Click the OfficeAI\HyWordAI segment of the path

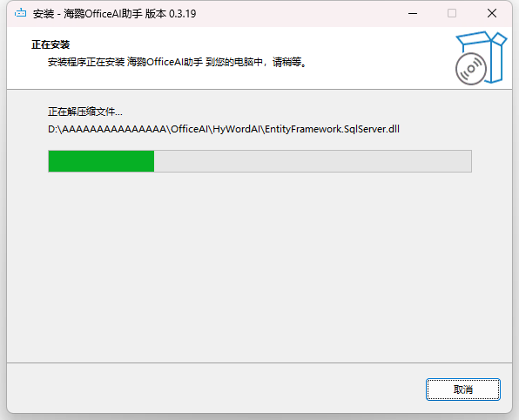click(x=215, y=129)
